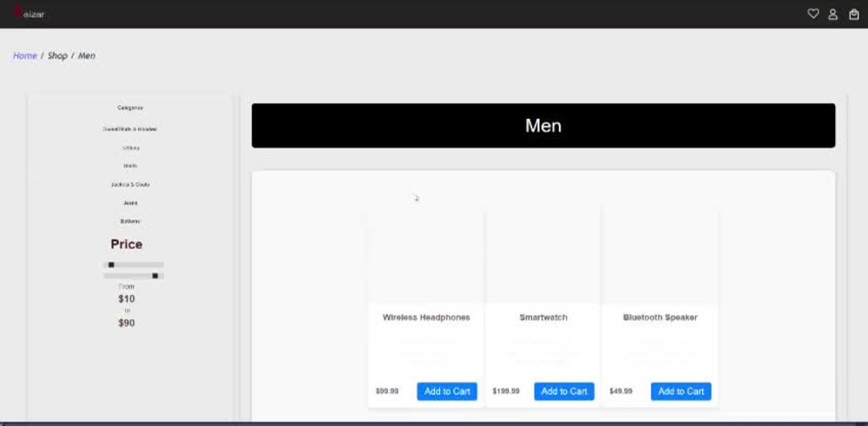The width and height of the screenshot is (868, 426).
Task: Select the Shirts category
Action: [x=130, y=166]
